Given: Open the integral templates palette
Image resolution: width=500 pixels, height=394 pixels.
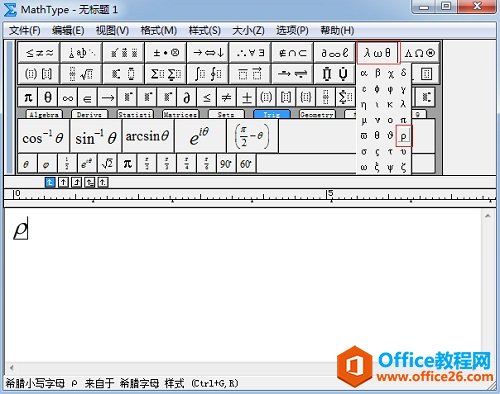Looking at the screenshot, I should pyautogui.click(x=208, y=74).
